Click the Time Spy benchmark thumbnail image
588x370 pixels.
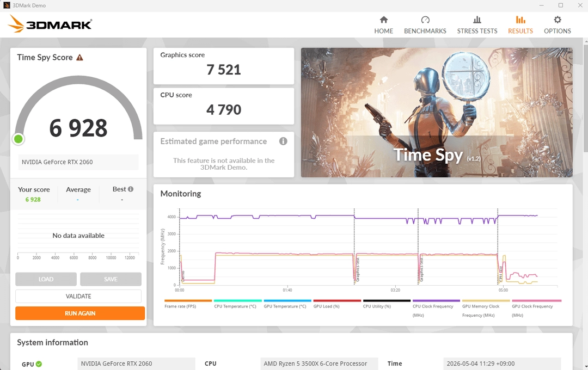click(x=437, y=113)
